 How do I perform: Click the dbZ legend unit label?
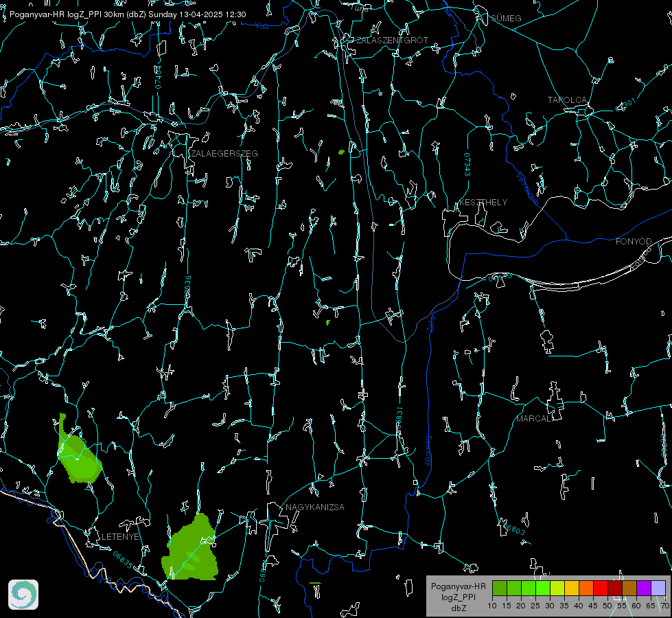(x=459, y=608)
